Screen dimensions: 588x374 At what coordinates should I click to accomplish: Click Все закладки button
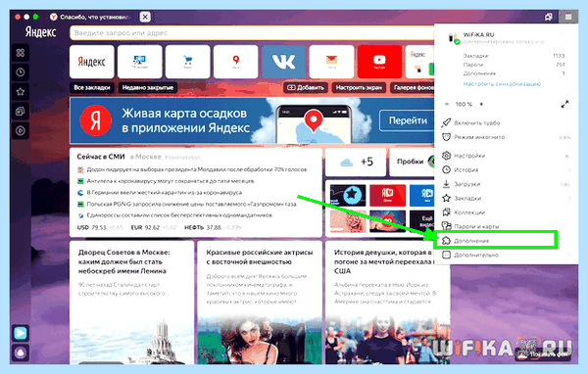point(92,88)
